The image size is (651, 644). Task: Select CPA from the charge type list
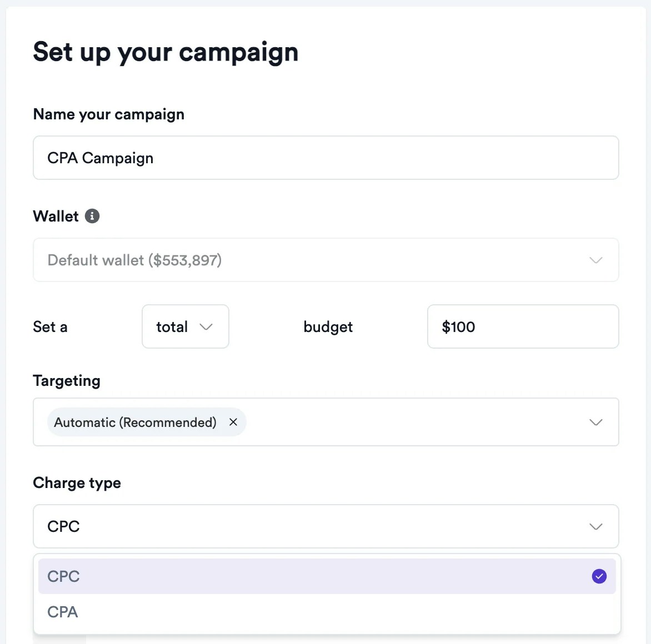click(x=63, y=612)
